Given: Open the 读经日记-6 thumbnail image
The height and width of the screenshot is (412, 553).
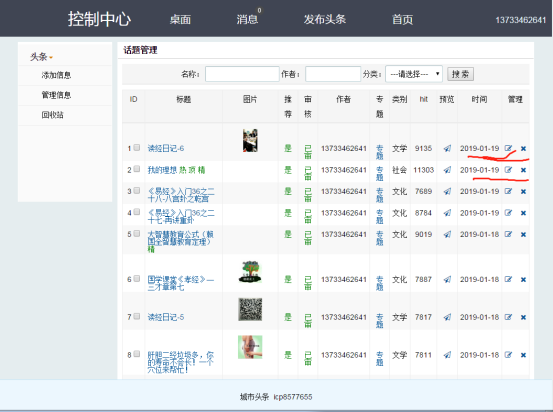Looking at the screenshot, I should tap(250, 140).
